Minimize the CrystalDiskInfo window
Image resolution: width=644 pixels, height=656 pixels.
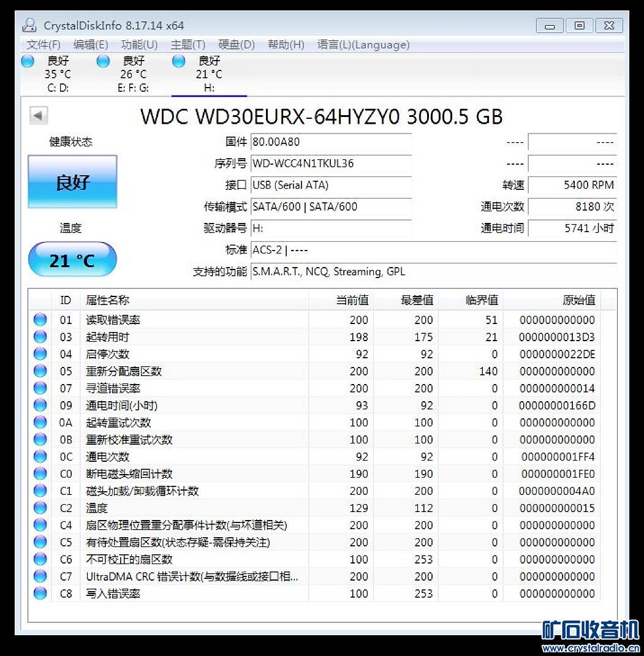550,26
